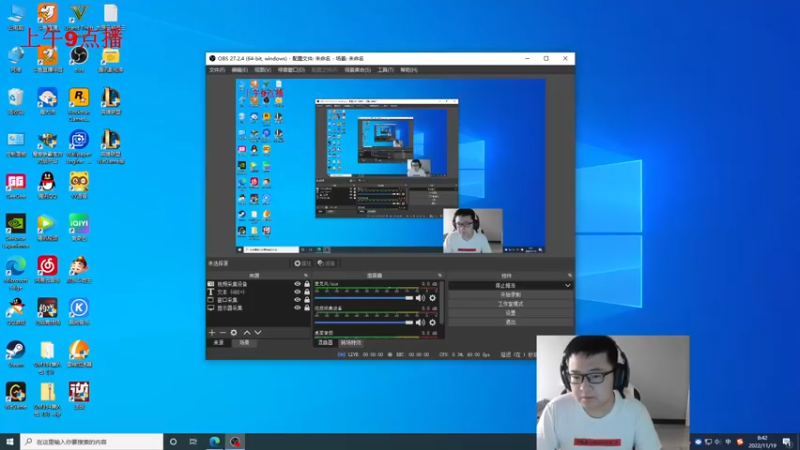The width and height of the screenshot is (800, 450).
Task: Open 滤镜 filters button above sources
Action: pyautogui.click(x=326, y=263)
